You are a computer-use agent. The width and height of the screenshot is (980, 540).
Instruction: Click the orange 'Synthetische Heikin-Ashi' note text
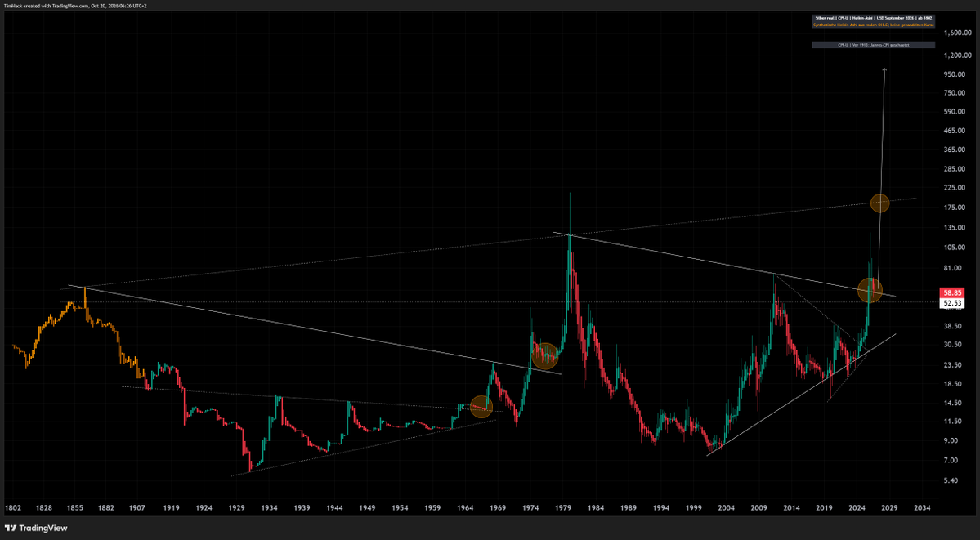(873, 25)
